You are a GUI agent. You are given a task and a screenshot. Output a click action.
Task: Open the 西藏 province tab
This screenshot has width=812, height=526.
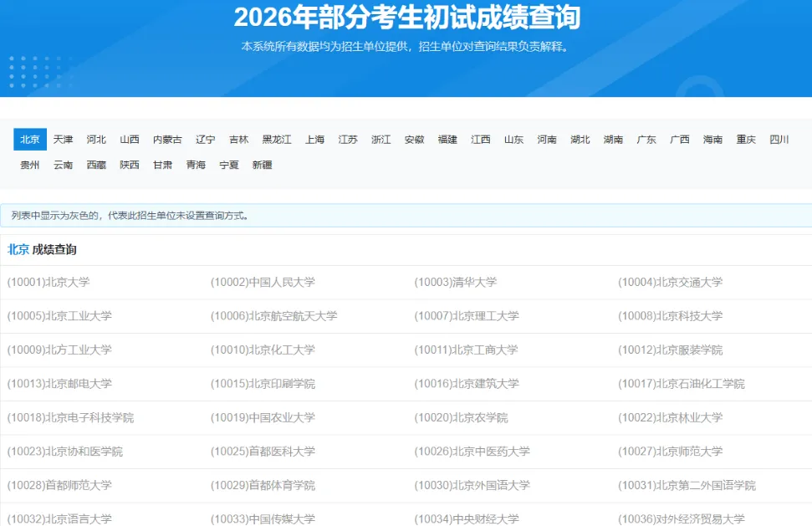click(96, 165)
